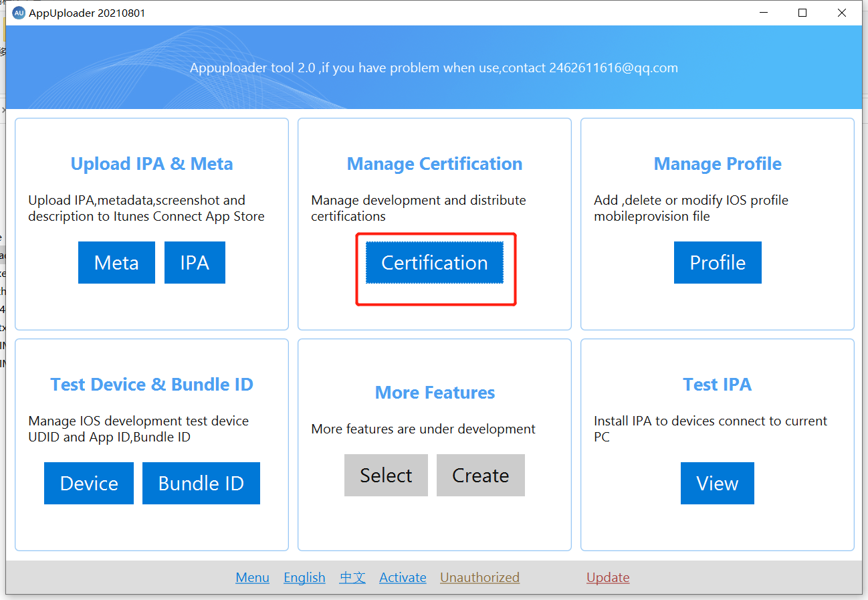
Task: Open the Menu link in footer
Action: [252, 577]
